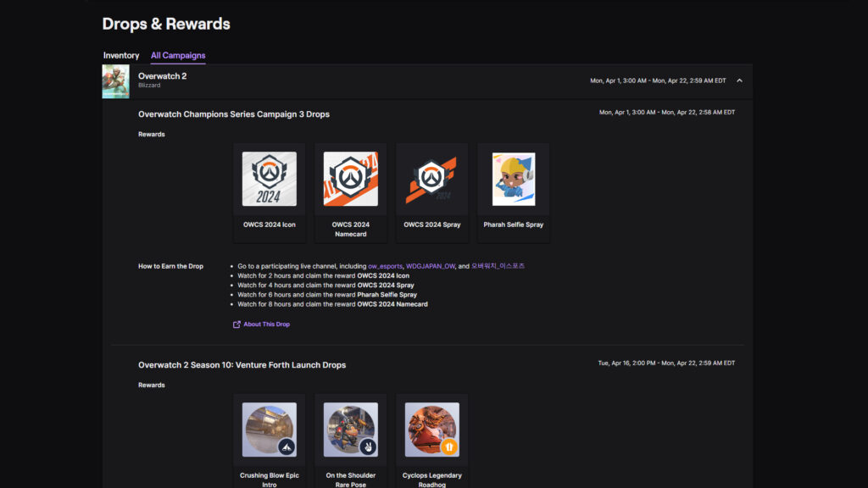Click the orange badge on Cyclops Legendary Roadhog
868x488 pixels.
tap(450, 446)
